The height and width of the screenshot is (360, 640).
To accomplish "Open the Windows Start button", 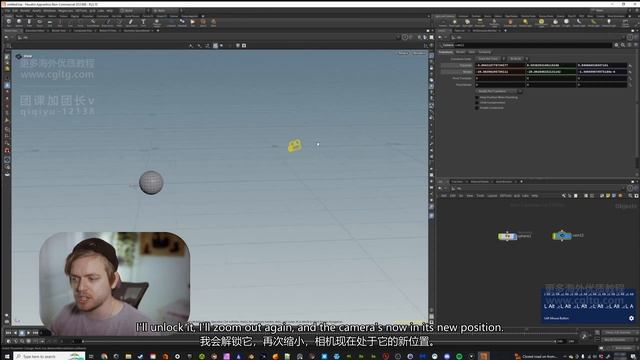I will [x=7, y=356].
